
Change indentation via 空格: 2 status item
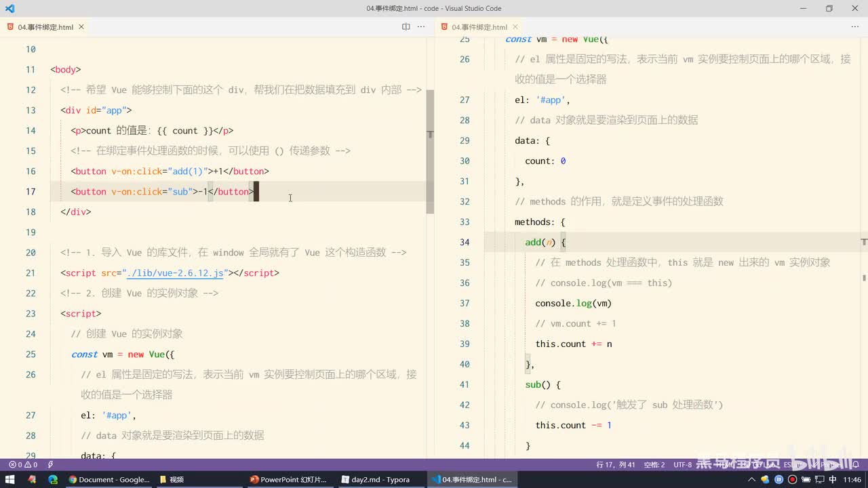click(x=654, y=464)
